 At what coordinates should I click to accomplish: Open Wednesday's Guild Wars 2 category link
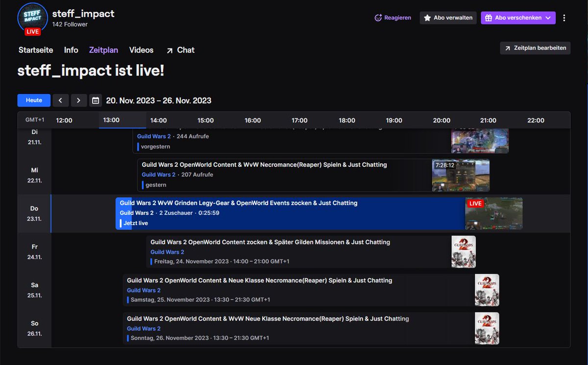[158, 175]
